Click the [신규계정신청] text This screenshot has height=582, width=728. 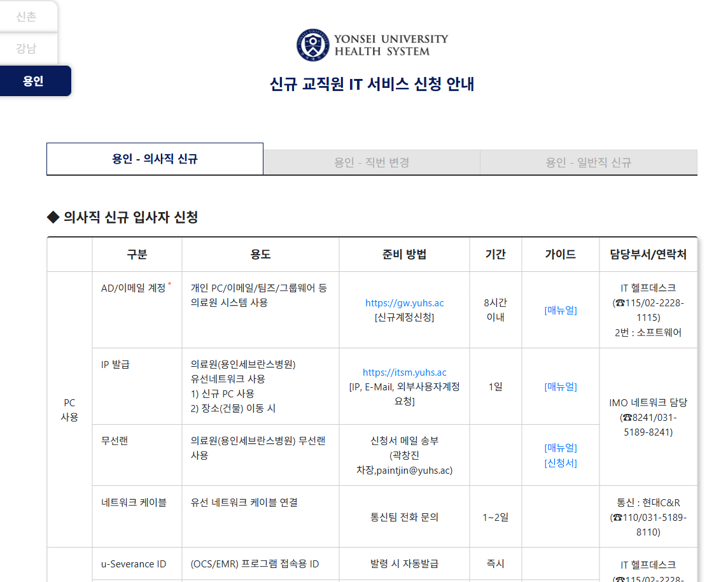404,317
